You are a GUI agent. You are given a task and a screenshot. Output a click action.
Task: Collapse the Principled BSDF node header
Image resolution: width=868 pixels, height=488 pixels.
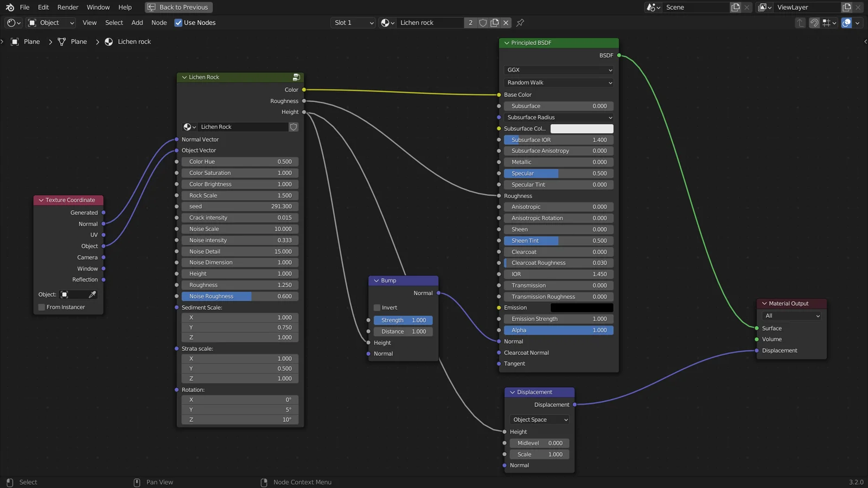(x=506, y=43)
